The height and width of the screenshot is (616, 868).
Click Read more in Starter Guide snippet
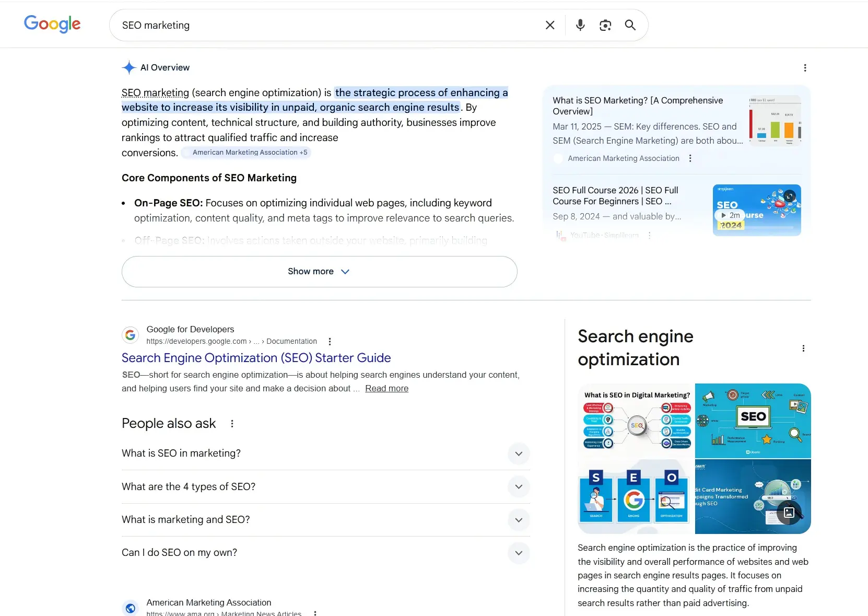coord(386,389)
